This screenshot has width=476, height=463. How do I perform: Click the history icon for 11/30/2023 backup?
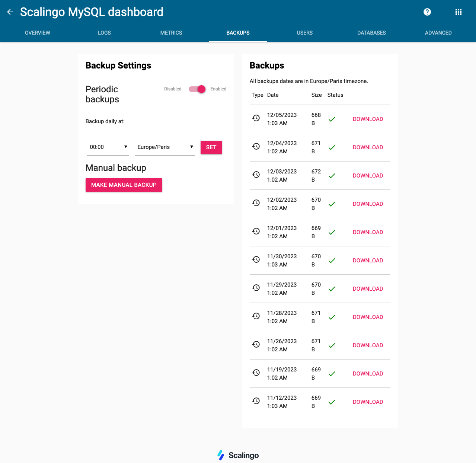pyautogui.click(x=256, y=259)
